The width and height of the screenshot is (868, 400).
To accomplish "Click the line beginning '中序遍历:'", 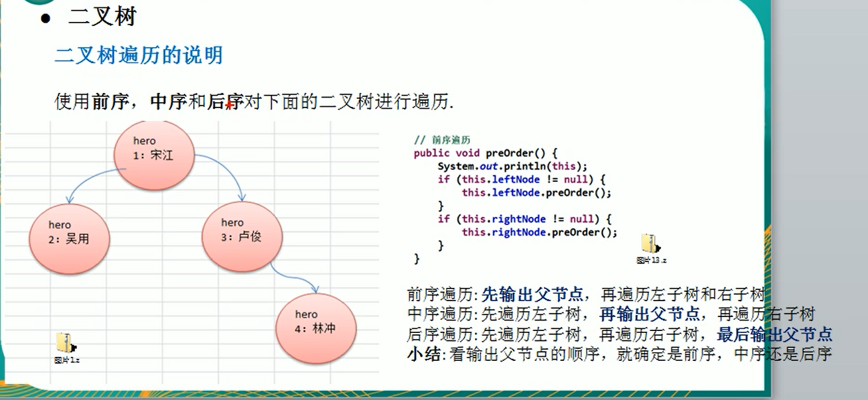I will coord(611,314).
